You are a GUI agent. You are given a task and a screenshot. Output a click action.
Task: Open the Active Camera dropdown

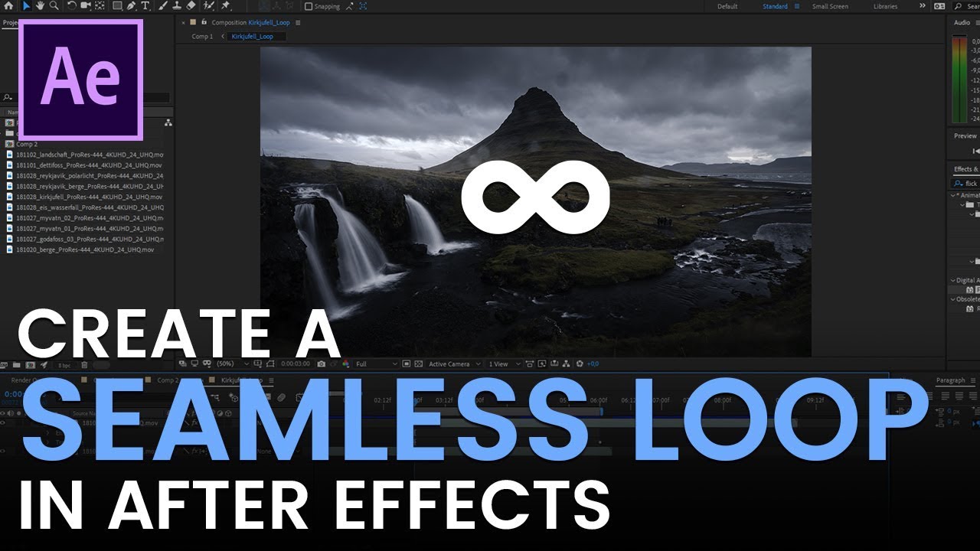(x=455, y=364)
